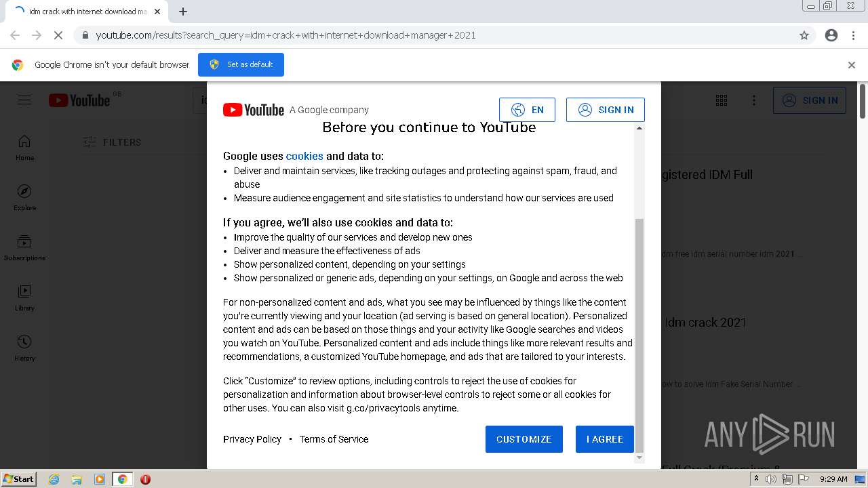The image size is (868, 488).
Task: Click the page vertical scrollbar thumb
Action: click(863, 100)
